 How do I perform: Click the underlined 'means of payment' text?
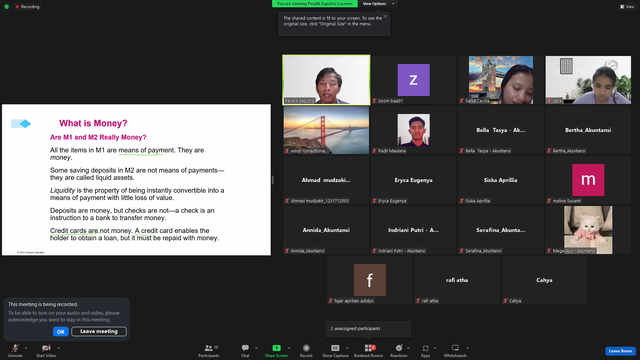(x=146, y=150)
